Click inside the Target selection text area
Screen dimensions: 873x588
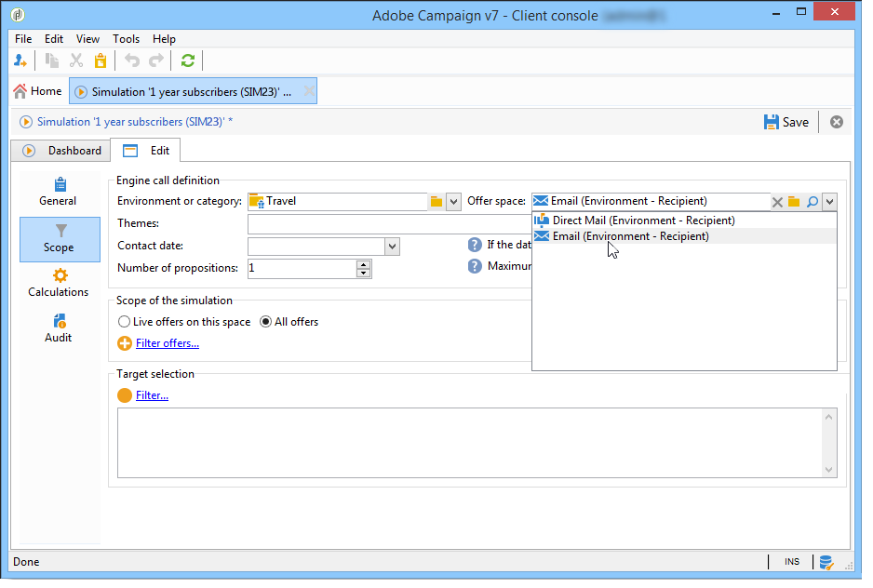tap(470, 444)
